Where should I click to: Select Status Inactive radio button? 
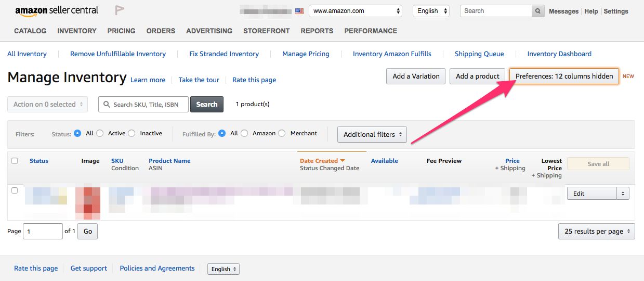coord(132,133)
